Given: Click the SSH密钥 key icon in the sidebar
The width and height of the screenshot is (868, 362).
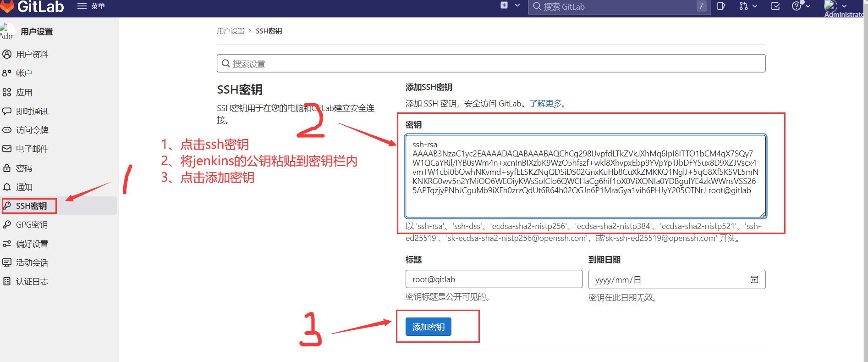Looking at the screenshot, I should (x=7, y=206).
